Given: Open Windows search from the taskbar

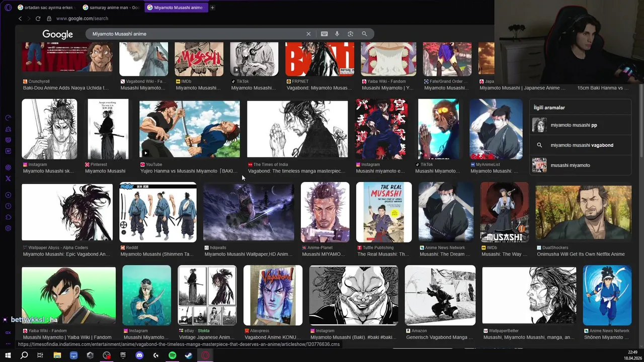Looking at the screenshot, I should pyautogui.click(x=24, y=355).
